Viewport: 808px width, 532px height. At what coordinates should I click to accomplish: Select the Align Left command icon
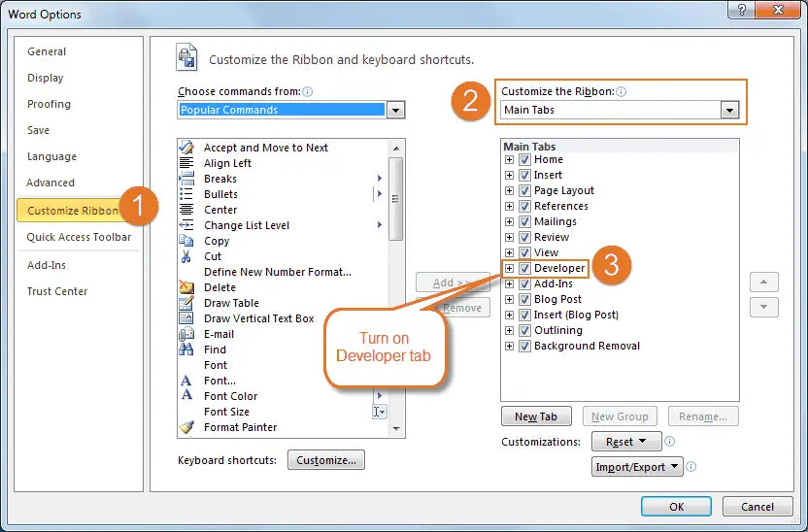click(x=186, y=163)
